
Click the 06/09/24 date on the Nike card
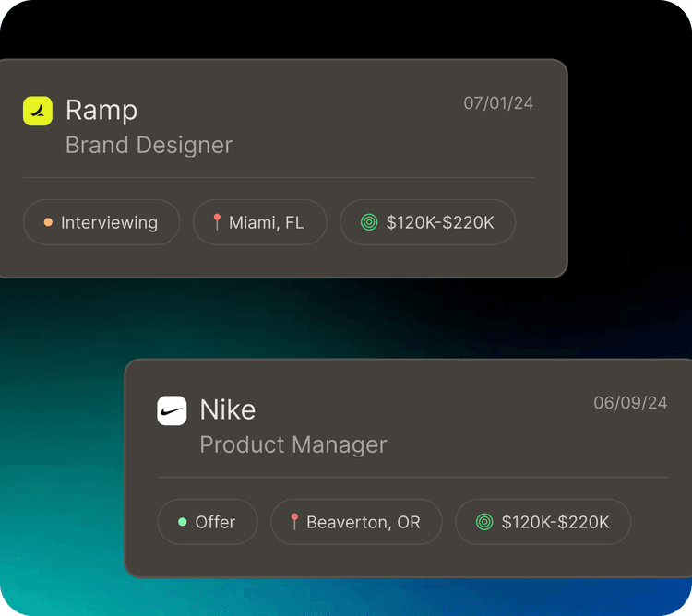coord(630,403)
